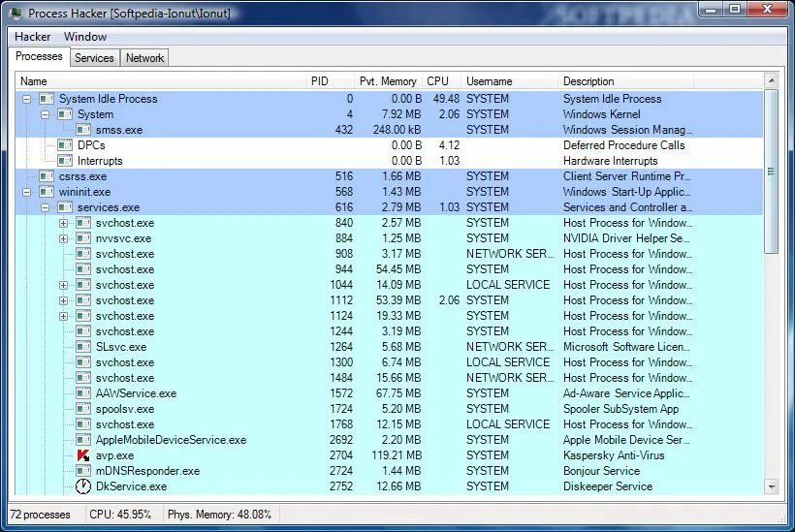This screenshot has height=532, width=795.
Task: Switch to the Network tab
Action: 145,58
